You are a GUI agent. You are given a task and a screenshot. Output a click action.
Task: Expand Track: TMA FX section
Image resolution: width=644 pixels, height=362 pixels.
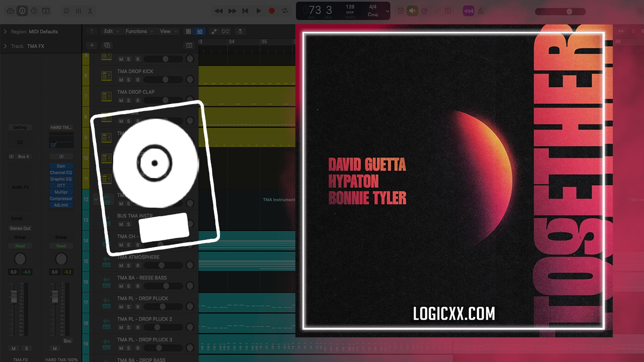click(5, 46)
